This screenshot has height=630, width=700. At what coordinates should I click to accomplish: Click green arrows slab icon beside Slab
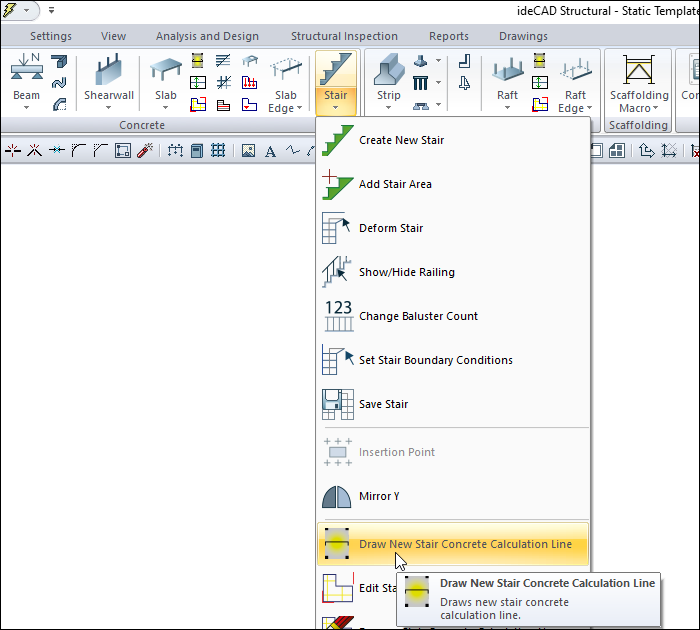coord(198,83)
